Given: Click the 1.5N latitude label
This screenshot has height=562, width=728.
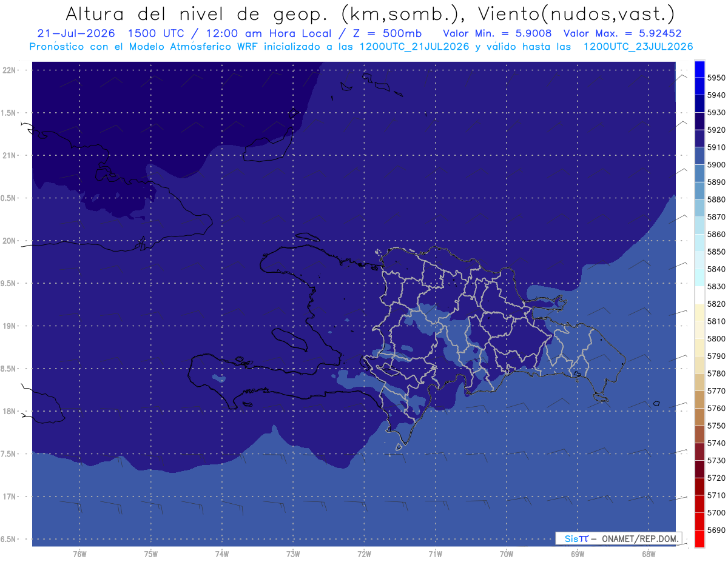Looking at the screenshot, I should coord(9,113).
